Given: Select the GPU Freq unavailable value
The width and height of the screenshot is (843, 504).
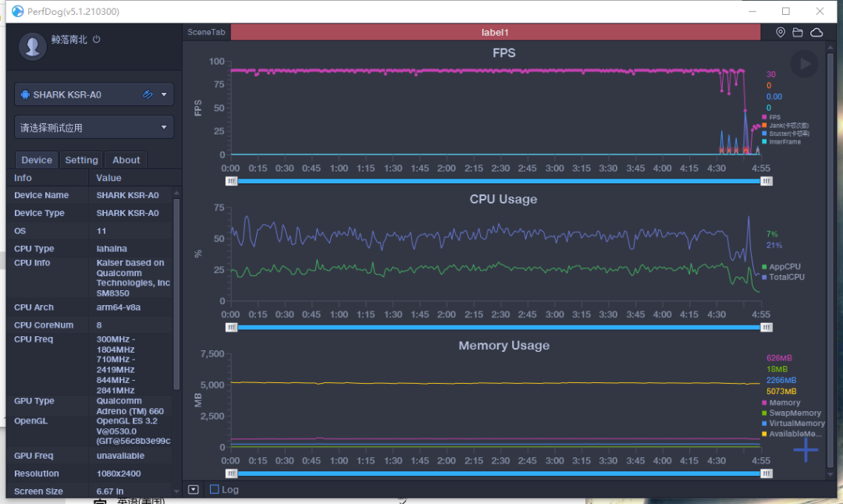Looking at the screenshot, I should 120,456.
